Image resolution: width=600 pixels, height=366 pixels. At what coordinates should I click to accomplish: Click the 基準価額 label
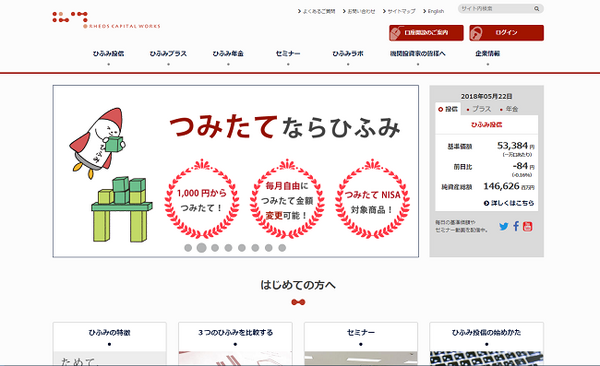(x=460, y=147)
